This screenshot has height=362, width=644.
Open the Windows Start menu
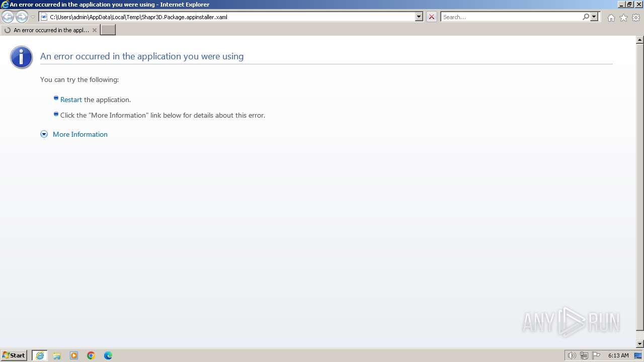click(14, 355)
